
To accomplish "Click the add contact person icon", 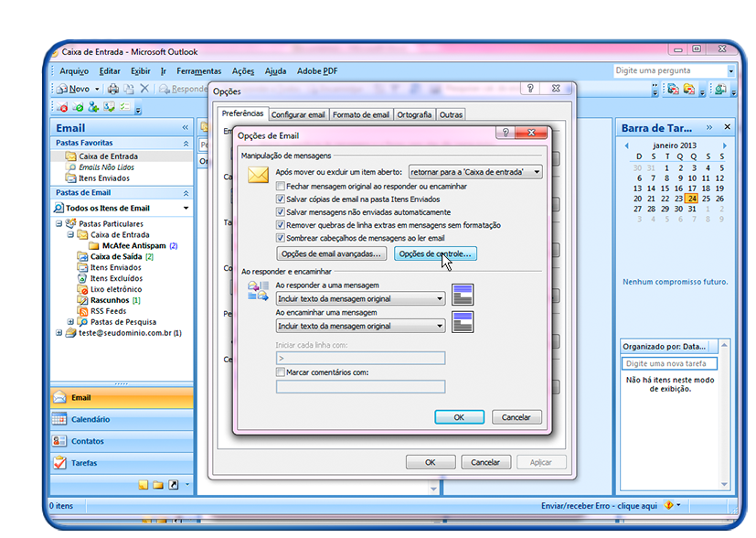I will tap(93, 107).
